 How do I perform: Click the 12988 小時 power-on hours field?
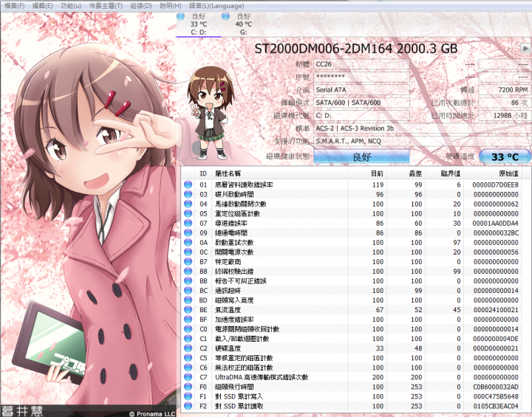click(x=505, y=116)
